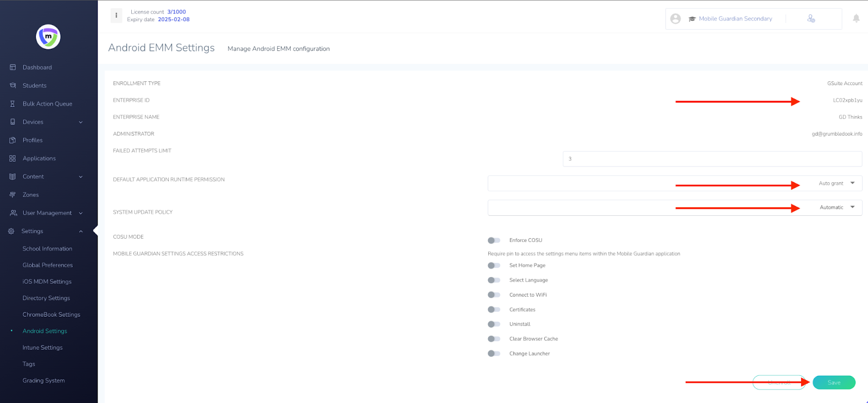Click the GD Thinks enterprise name
868x403 pixels.
click(x=850, y=117)
